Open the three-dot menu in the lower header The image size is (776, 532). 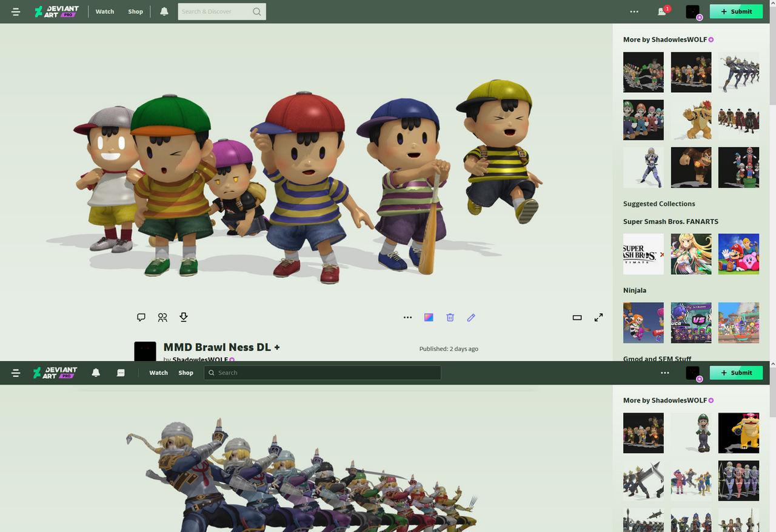(665, 373)
